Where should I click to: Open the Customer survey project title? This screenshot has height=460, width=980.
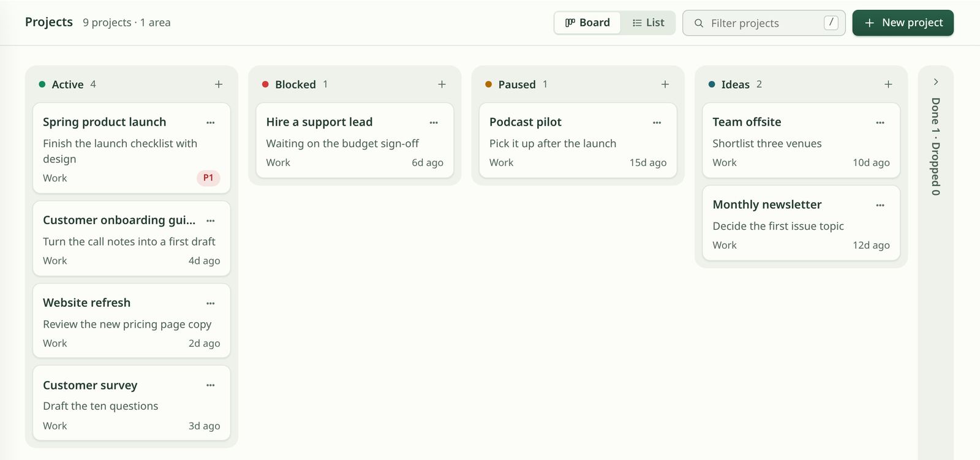pos(90,385)
